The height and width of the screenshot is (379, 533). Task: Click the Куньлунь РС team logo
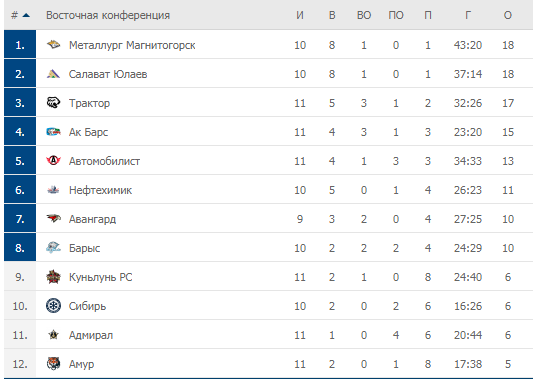click(53, 277)
